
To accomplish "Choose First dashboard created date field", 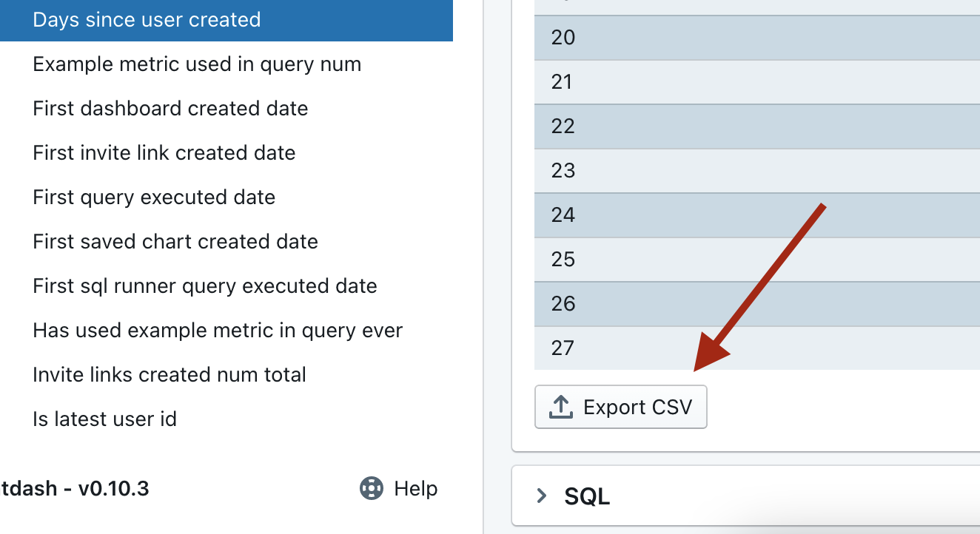I will (170, 109).
